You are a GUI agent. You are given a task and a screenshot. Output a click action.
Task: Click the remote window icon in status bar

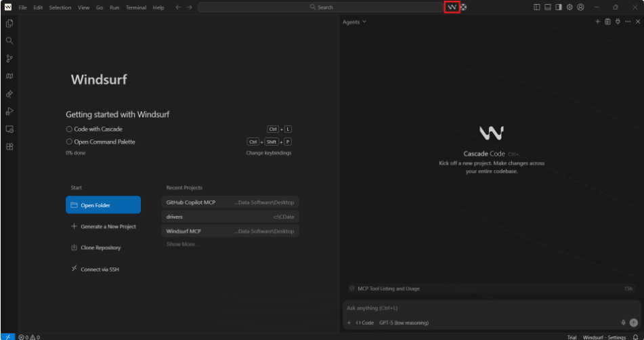click(8, 337)
